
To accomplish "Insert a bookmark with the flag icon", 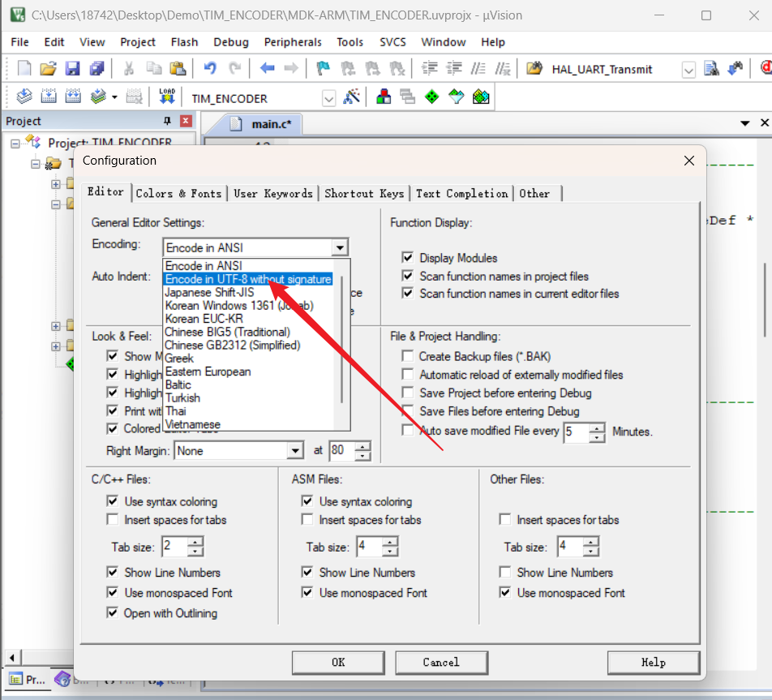I will click(323, 68).
